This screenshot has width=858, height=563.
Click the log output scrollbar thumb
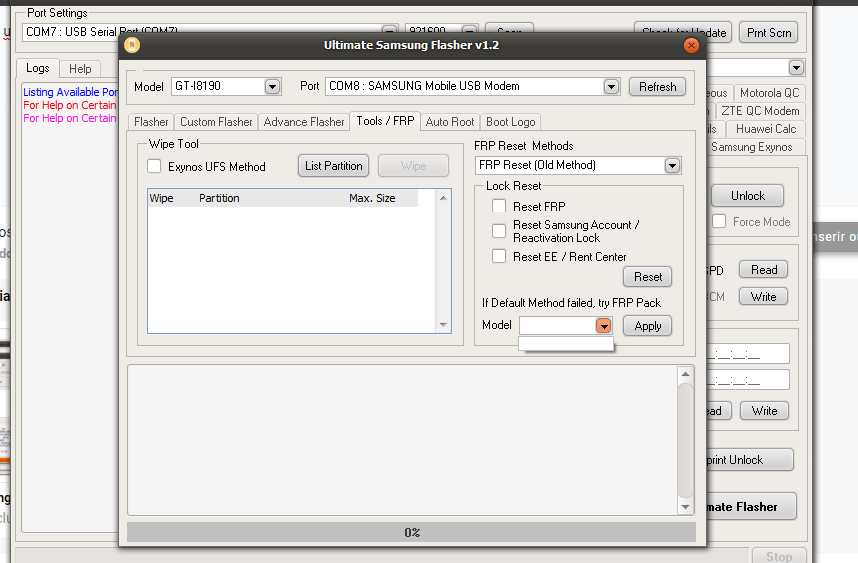(x=685, y=441)
